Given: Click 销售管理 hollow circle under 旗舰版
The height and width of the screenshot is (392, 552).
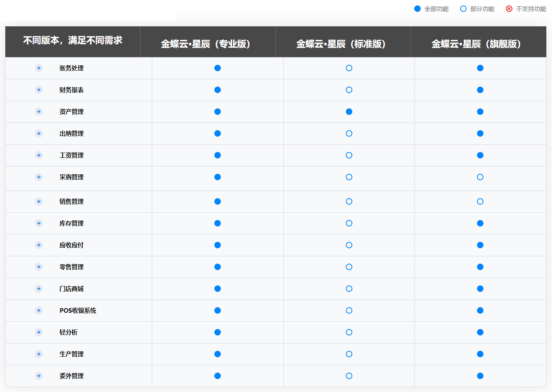Looking at the screenshot, I should click(480, 201).
